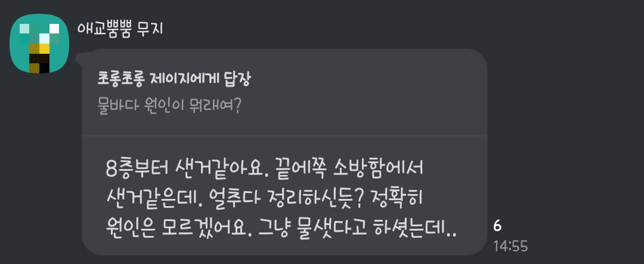Open the pixelated teal profile avatar
The image size is (644, 264).
click(x=39, y=44)
